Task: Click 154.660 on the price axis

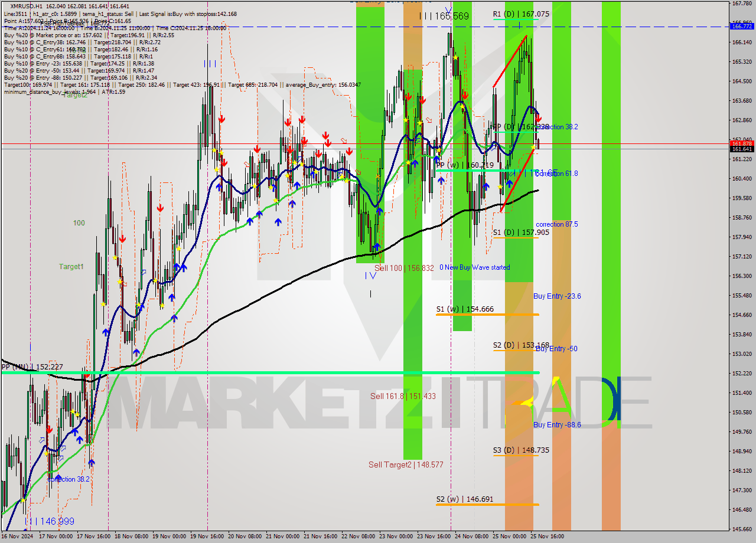Action: click(x=742, y=315)
